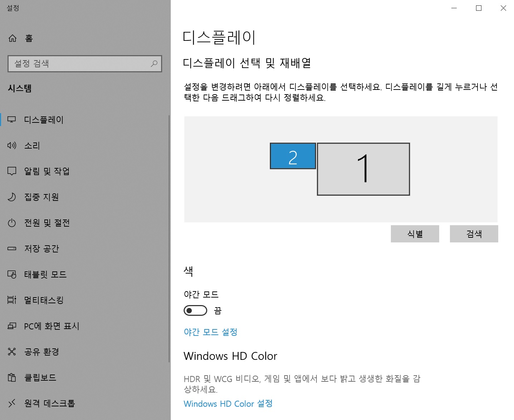Click the speaker icon next to 소리
This screenshot has width=514, height=420.
pyautogui.click(x=12, y=145)
